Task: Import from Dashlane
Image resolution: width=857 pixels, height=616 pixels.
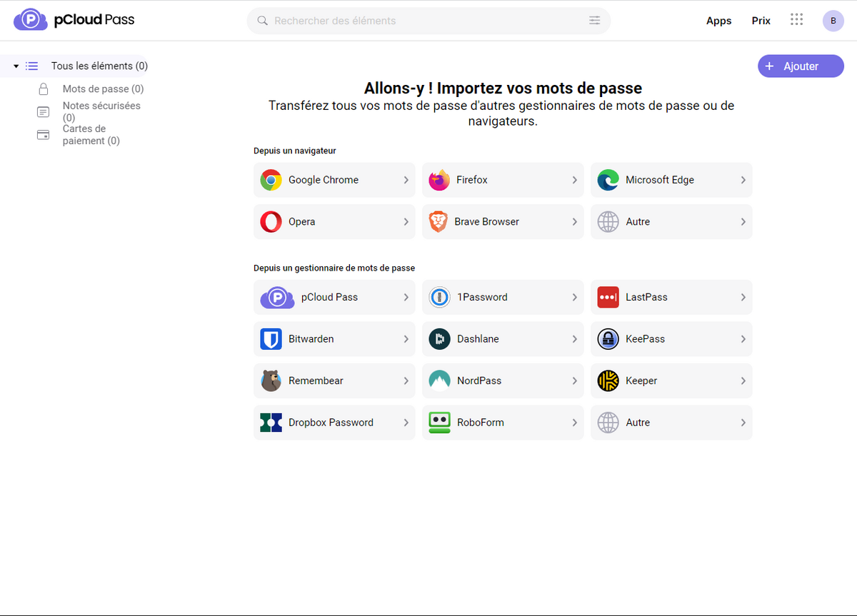Action: [503, 339]
